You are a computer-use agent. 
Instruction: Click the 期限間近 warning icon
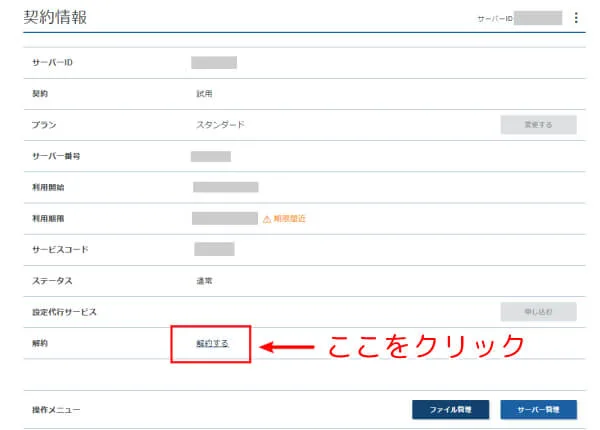[267, 219]
